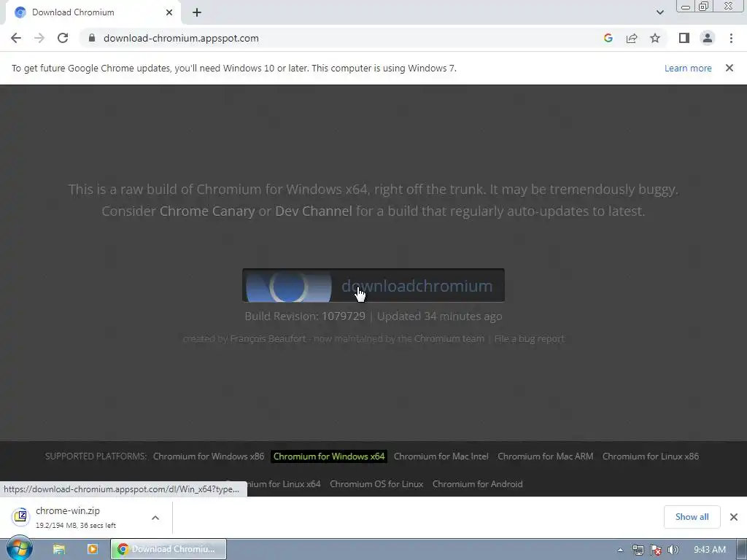Open Build Revision 1079729 link
This screenshot has height=560, width=747.
[x=343, y=316]
